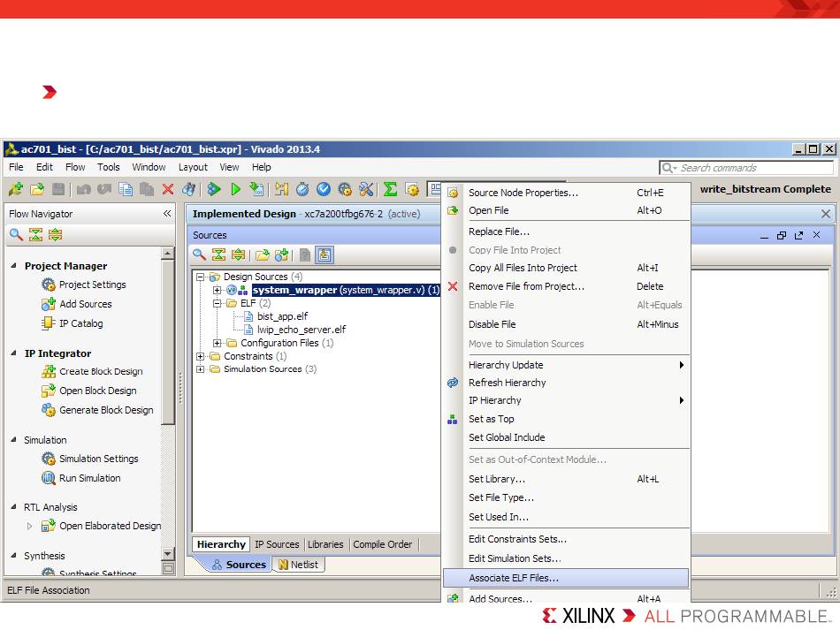Expand the Configuration Files node

click(217, 343)
